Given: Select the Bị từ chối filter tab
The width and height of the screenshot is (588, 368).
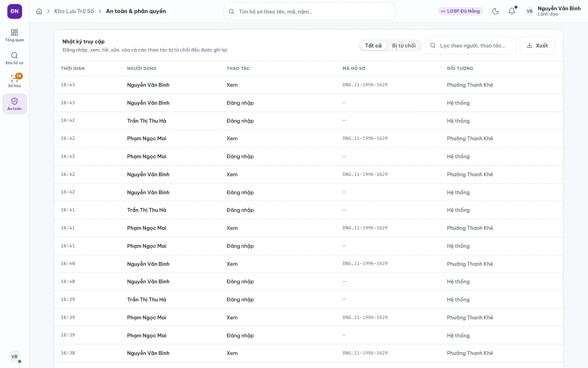Looking at the screenshot, I should tap(404, 46).
